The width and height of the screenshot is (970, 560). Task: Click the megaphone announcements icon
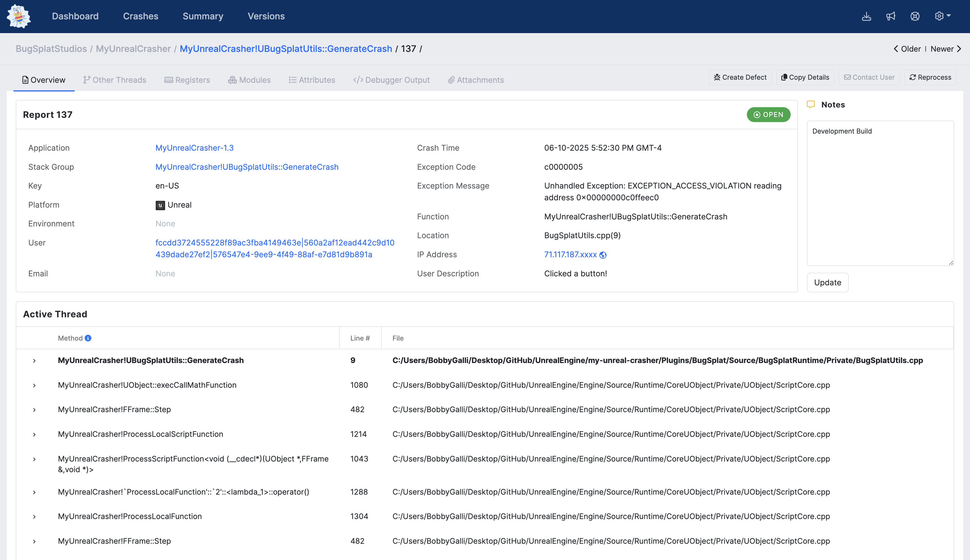point(890,16)
